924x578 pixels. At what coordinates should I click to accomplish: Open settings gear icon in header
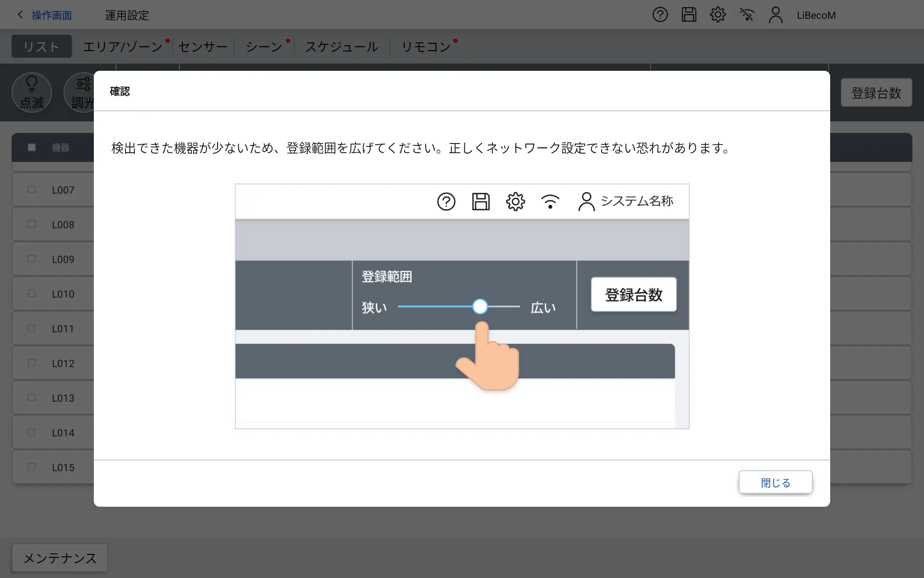(x=718, y=15)
